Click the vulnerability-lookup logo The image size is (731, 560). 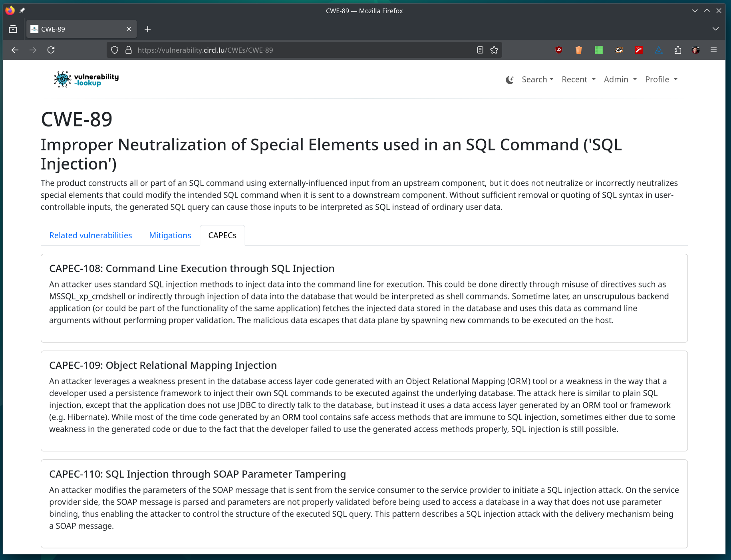(86, 79)
